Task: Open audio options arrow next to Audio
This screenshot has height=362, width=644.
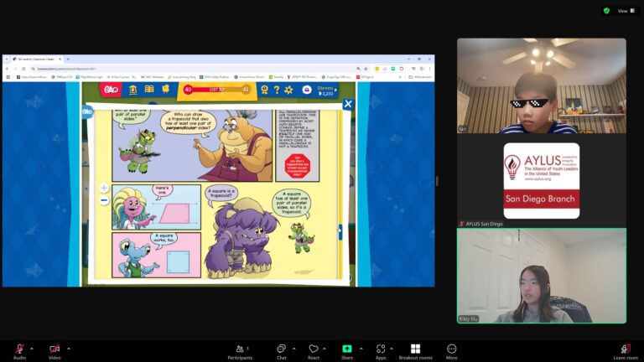Action: 32,349
